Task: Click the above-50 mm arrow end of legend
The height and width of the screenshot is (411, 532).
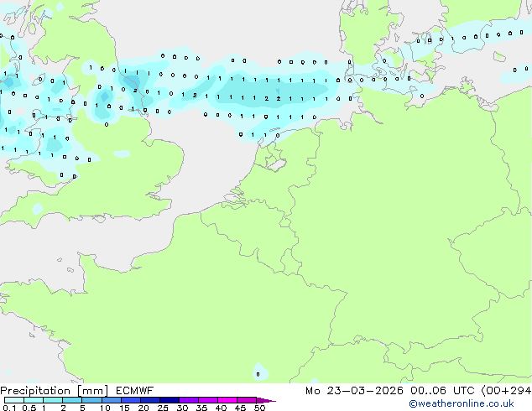Action: click(266, 400)
